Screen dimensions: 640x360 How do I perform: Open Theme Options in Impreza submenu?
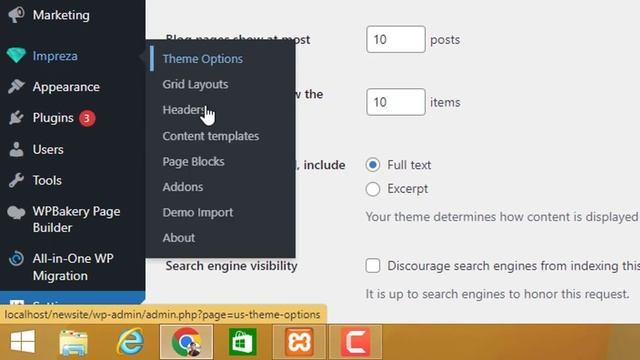pos(202,59)
